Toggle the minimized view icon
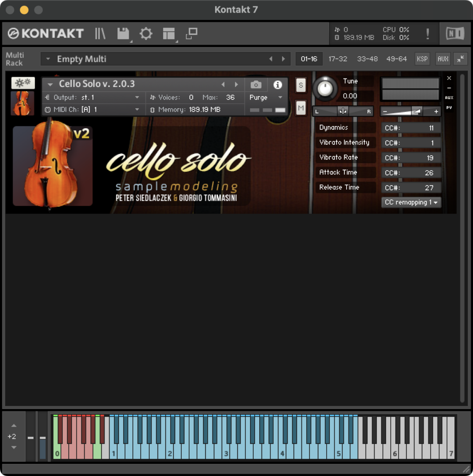 (x=191, y=33)
